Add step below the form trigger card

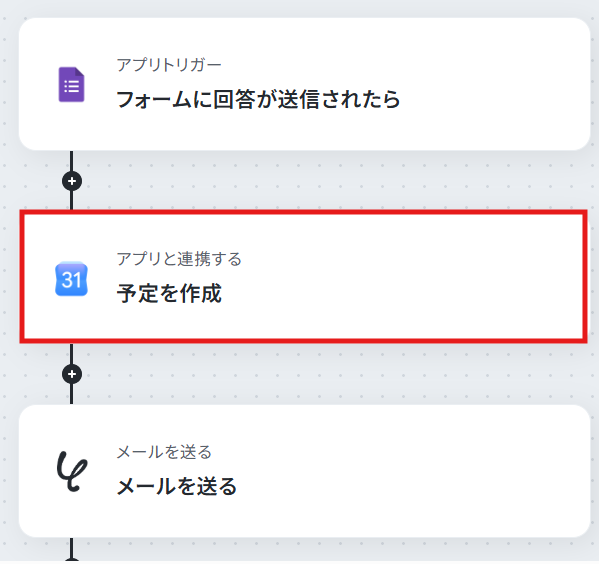tap(72, 181)
